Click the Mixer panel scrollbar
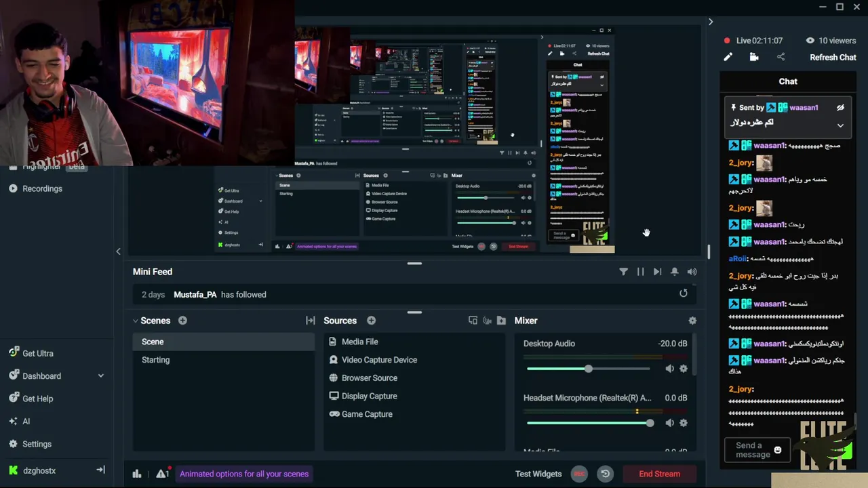The image size is (868, 488). point(694,356)
